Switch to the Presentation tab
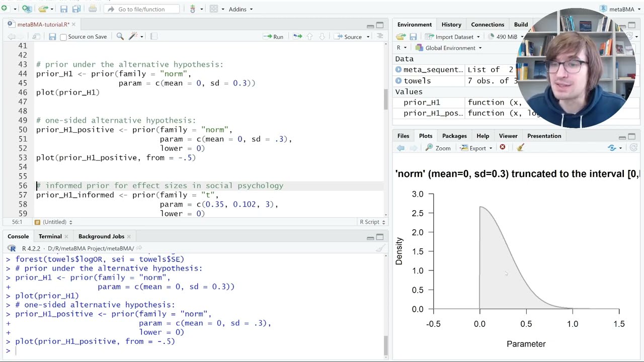 [x=544, y=136]
